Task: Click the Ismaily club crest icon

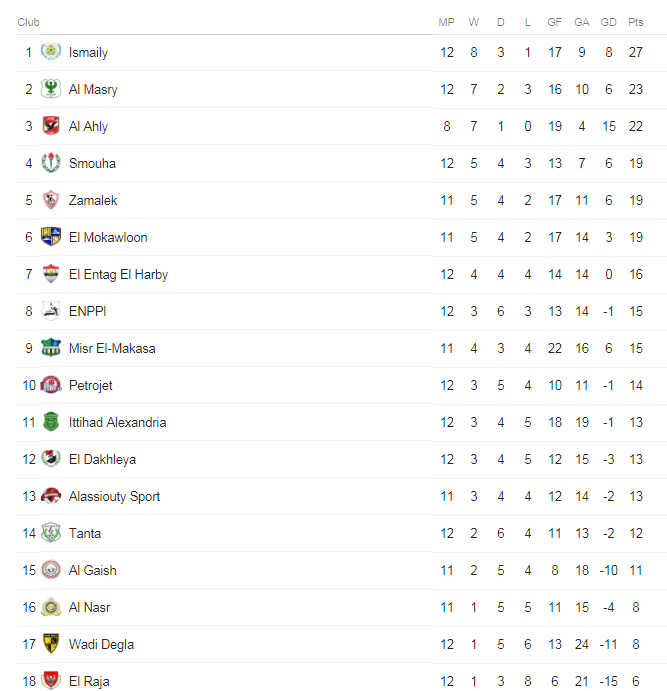Action: pyautogui.click(x=51, y=52)
